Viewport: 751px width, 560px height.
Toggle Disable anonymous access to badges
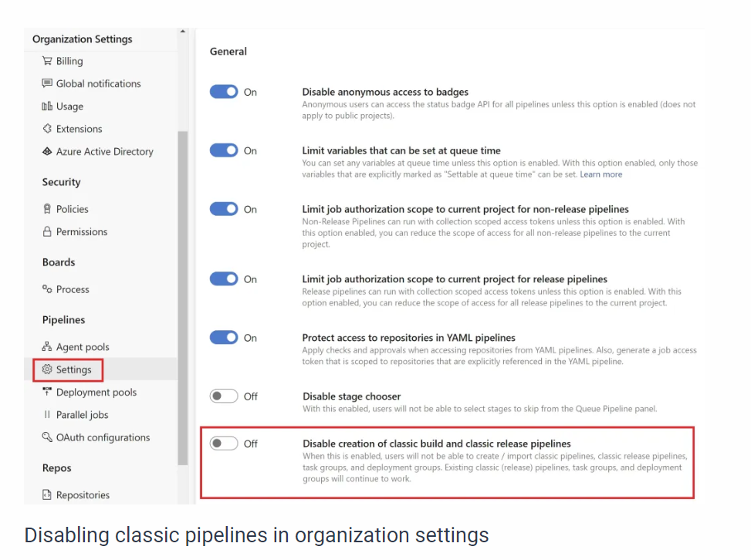click(224, 92)
